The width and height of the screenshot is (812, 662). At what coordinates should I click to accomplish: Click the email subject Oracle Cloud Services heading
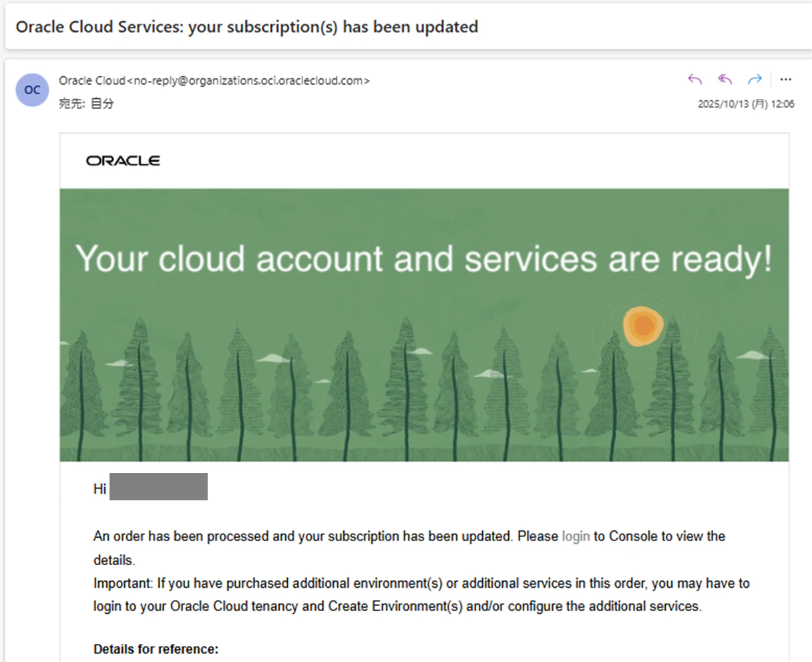[247, 27]
